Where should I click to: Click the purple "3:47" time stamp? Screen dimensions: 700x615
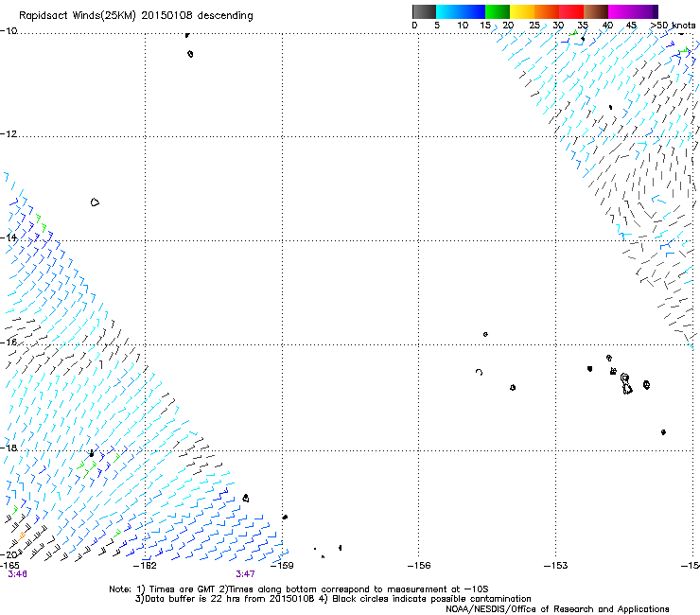tap(246, 574)
